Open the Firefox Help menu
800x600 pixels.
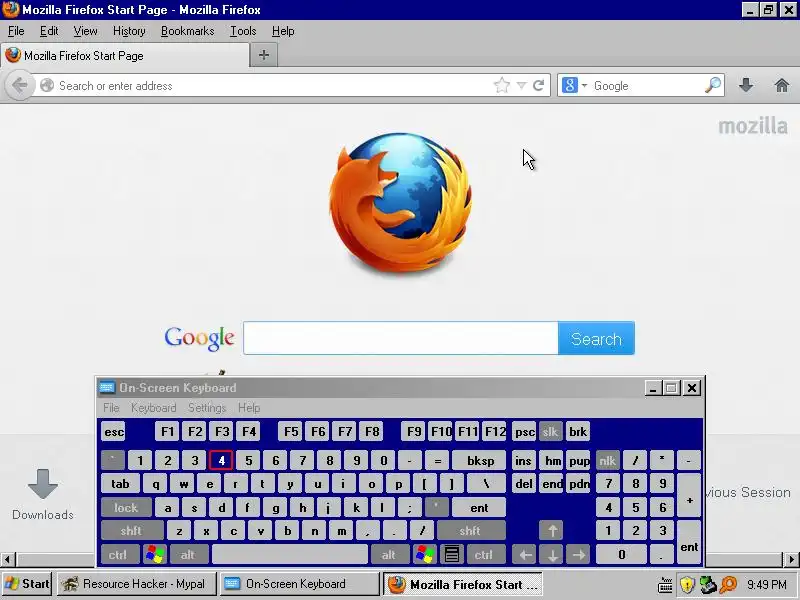coord(283,31)
